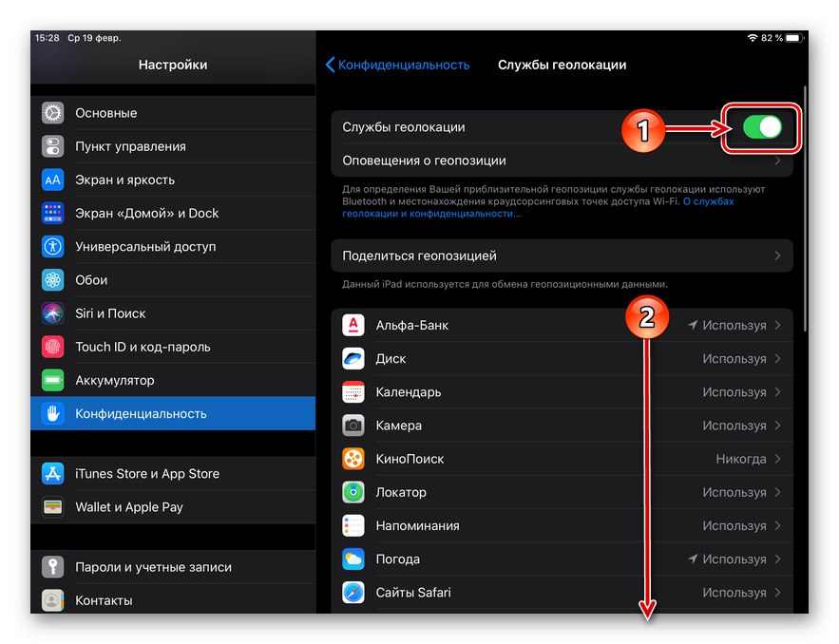Image resolution: width=839 pixels, height=644 pixels.
Task: Open Основные settings section
Action: (x=173, y=113)
